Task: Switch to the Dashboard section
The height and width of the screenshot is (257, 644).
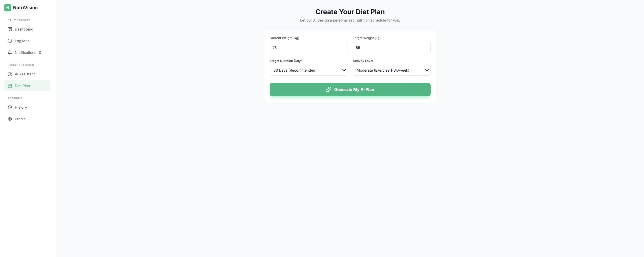Action: point(24,29)
